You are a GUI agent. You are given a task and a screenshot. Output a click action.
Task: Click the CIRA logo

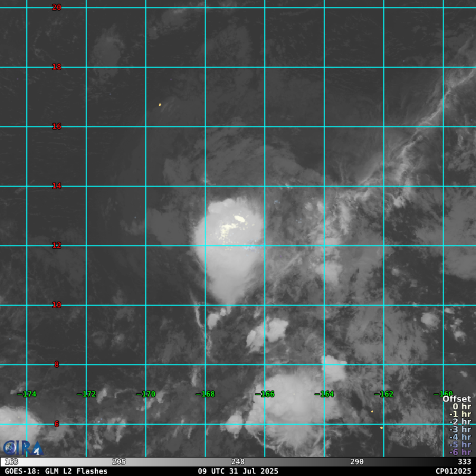pos(23,448)
